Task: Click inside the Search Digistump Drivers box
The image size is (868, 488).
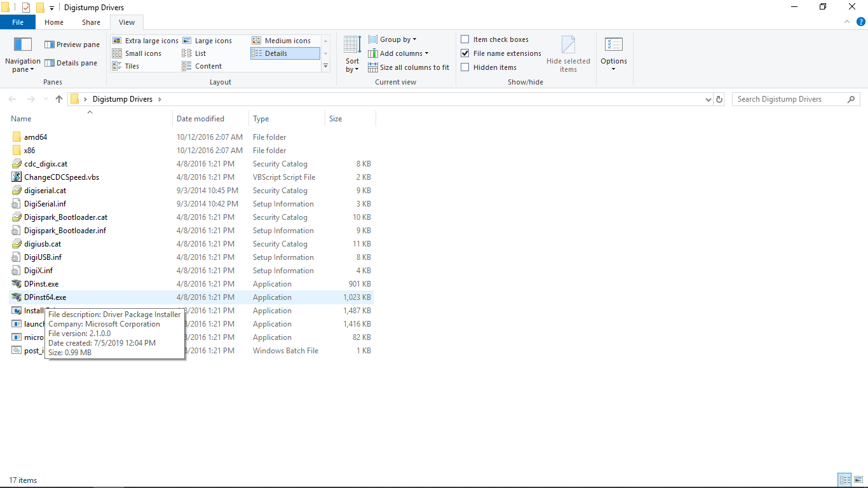Action: tap(788, 99)
